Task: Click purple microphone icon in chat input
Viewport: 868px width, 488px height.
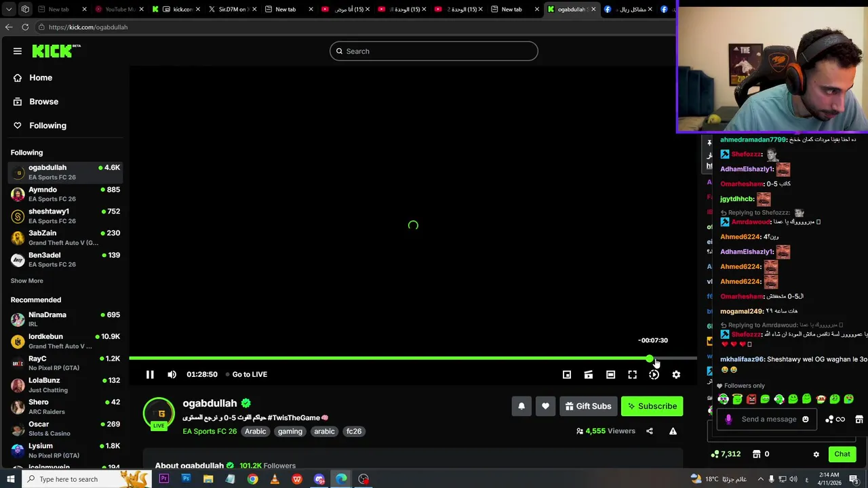Action: click(728, 419)
